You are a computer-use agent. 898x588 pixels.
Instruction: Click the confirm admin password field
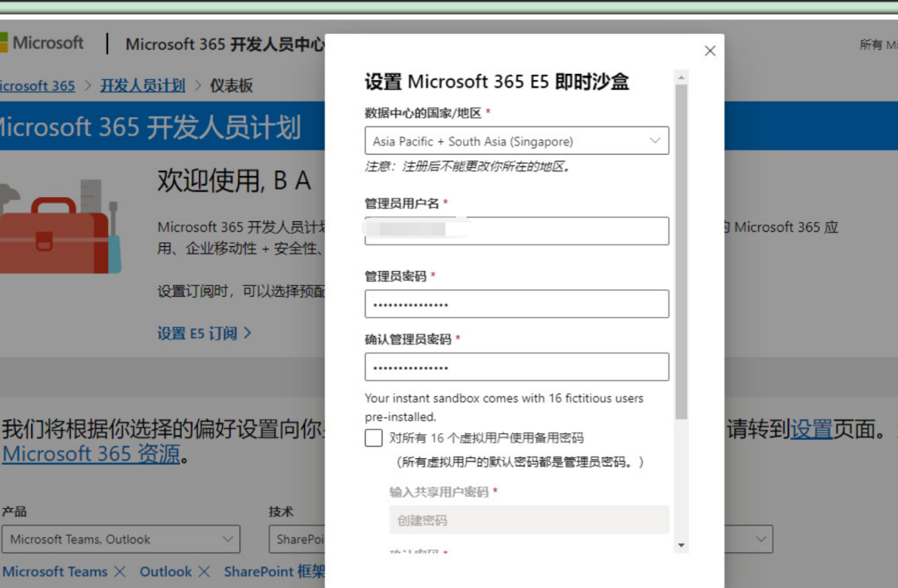[516, 367]
